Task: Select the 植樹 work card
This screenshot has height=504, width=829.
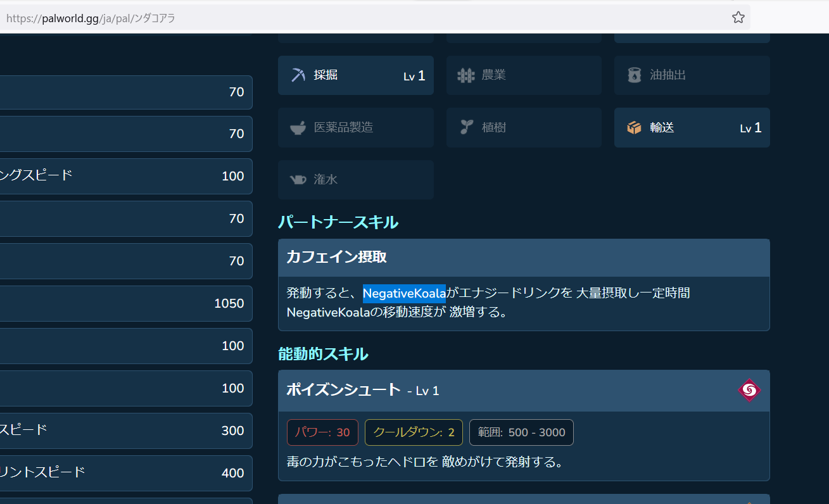Action: click(524, 127)
